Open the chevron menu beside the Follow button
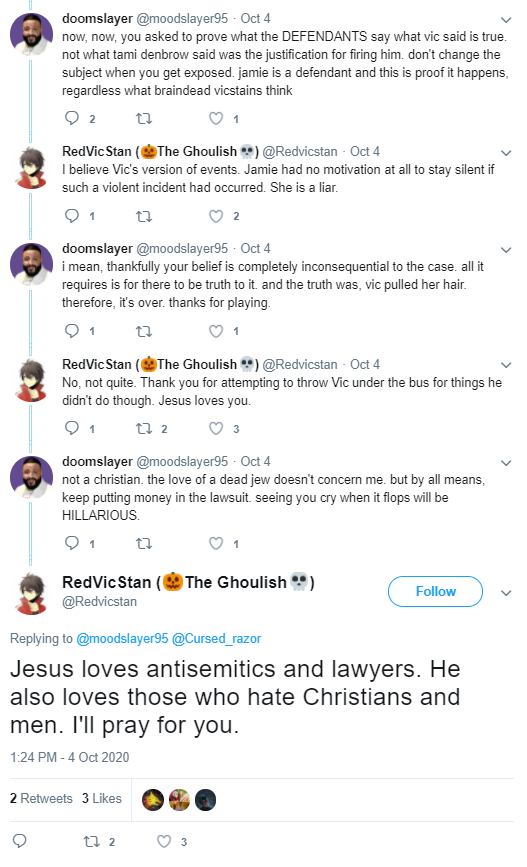 click(505, 593)
